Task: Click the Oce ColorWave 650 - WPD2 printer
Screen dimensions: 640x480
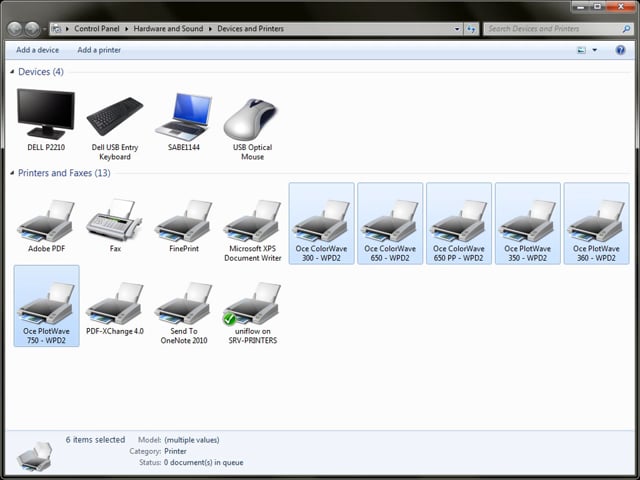Action: 390,224
